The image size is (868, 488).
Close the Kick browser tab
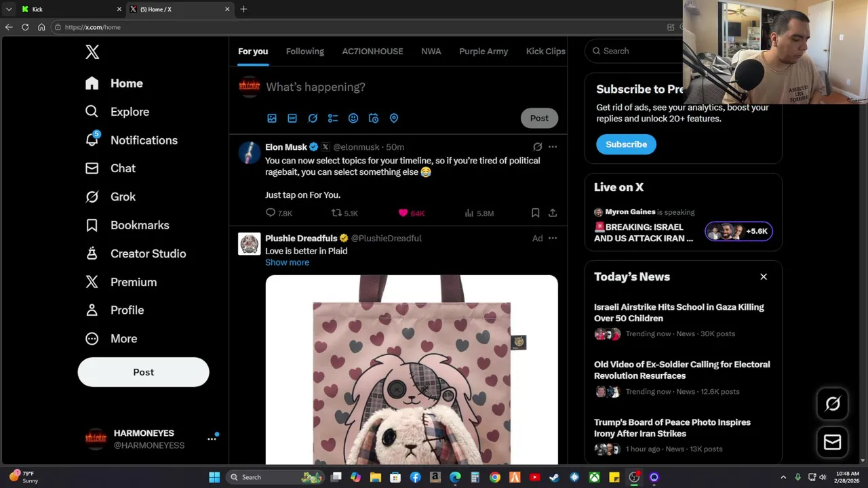coord(119,9)
